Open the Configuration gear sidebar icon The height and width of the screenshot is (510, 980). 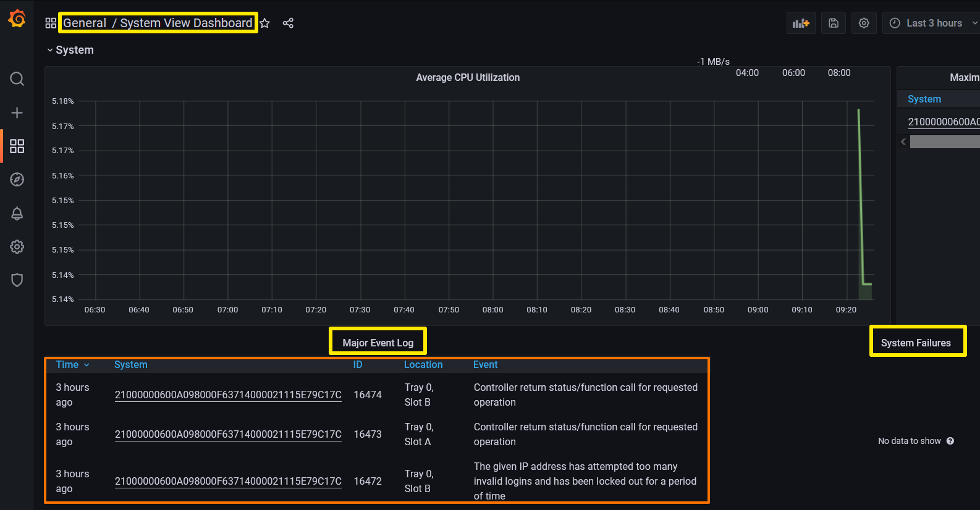pyautogui.click(x=17, y=247)
